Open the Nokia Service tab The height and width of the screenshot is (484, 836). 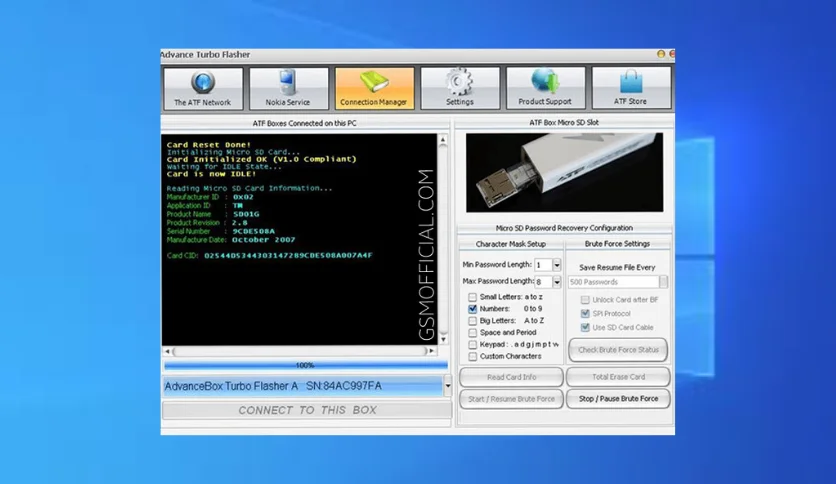tap(288, 88)
